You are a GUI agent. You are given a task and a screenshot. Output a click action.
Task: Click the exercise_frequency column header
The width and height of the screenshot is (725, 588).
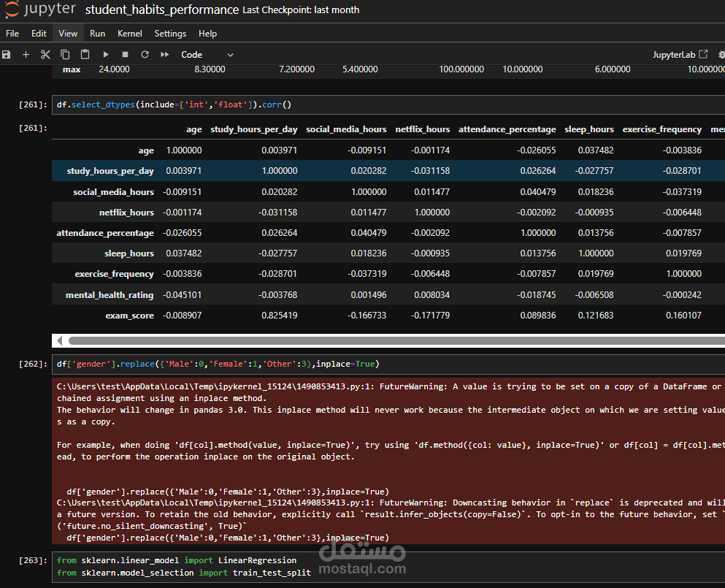coord(662,129)
